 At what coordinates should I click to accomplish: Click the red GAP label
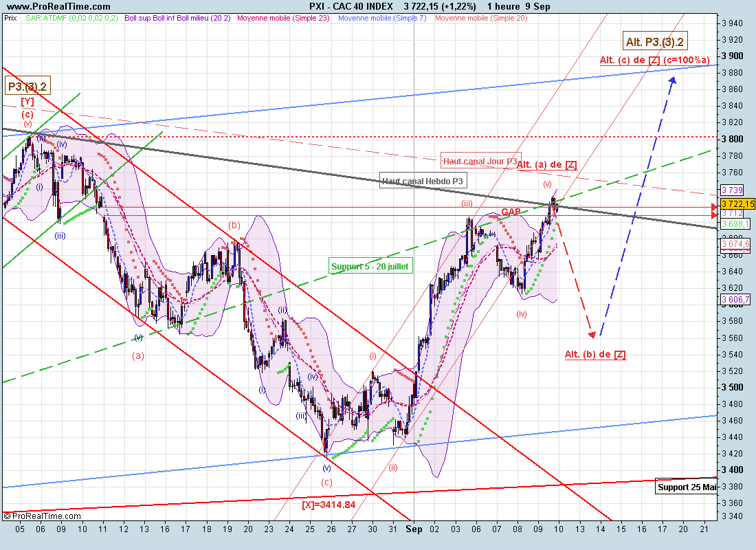[511, 212]
